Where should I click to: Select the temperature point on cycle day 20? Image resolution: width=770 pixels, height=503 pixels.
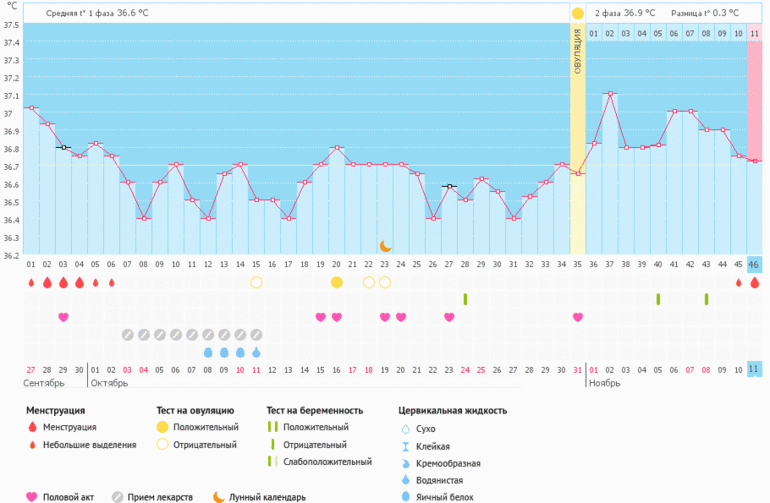(336, 147)
